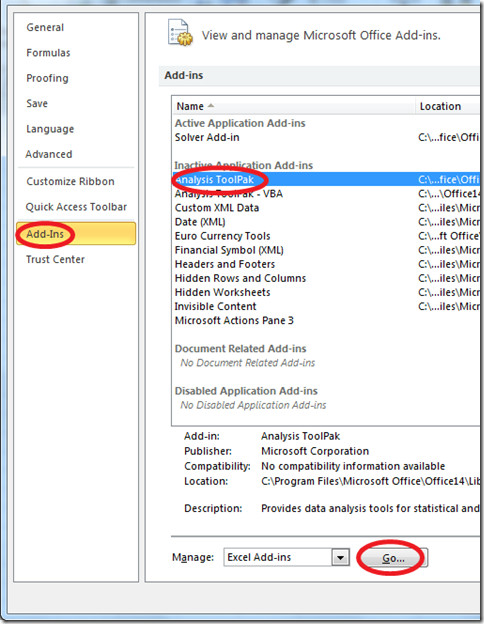The image size is (484, 624).
Task: Click the Inactive Application Add-ins group heading
Action: (244, 166)
